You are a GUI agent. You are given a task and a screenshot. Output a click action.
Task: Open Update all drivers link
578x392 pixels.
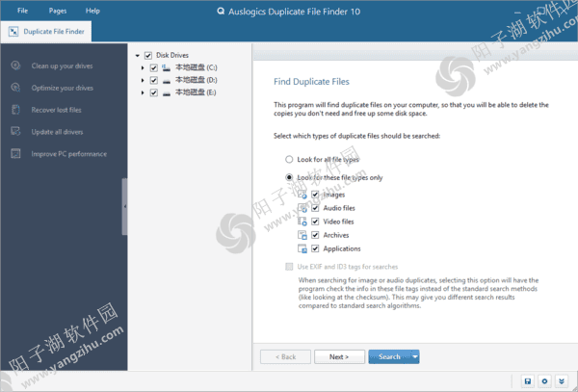click(x=57, y=132)
